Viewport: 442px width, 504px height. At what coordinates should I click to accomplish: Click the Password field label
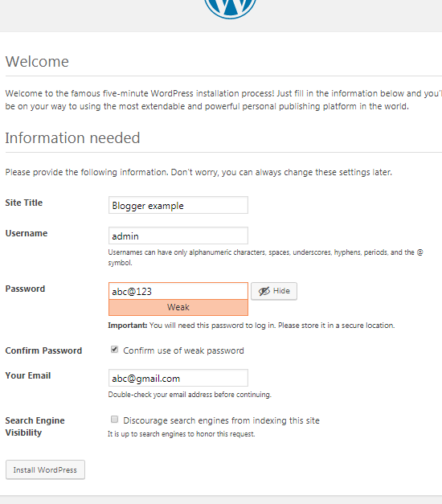coord(25,289)
